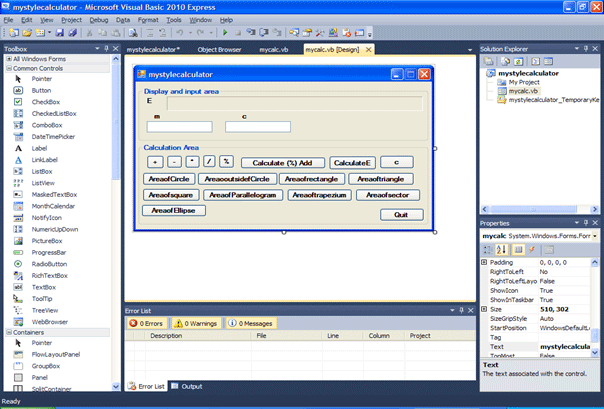Click the c text box on the form
This screenshot has width=604, height=409.
258,127
